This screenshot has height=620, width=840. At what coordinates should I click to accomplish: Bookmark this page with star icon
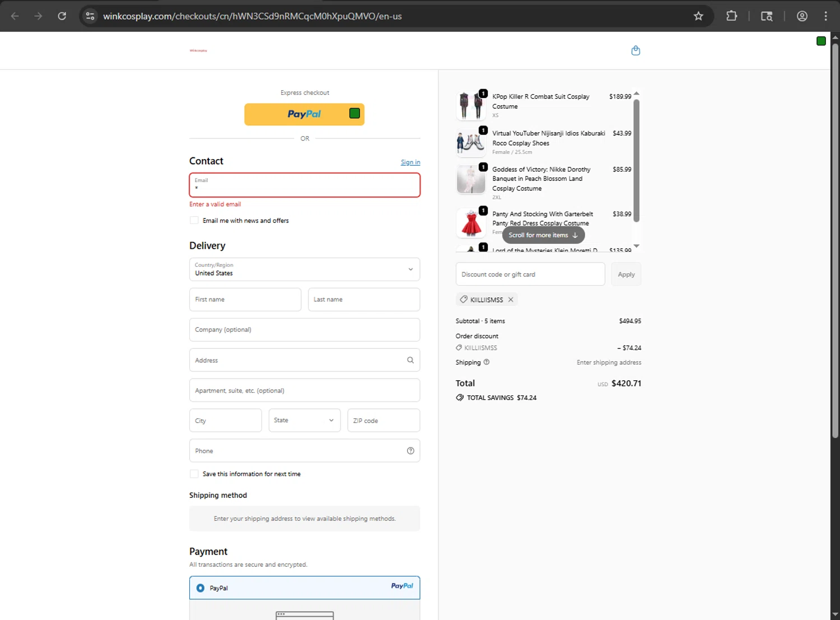tap(698, 16)
